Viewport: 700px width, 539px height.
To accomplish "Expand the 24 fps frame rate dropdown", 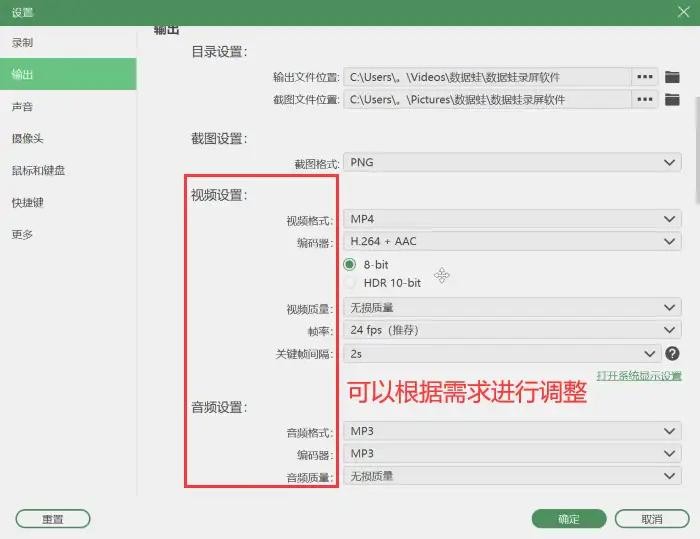I will [x=511, y=330].
